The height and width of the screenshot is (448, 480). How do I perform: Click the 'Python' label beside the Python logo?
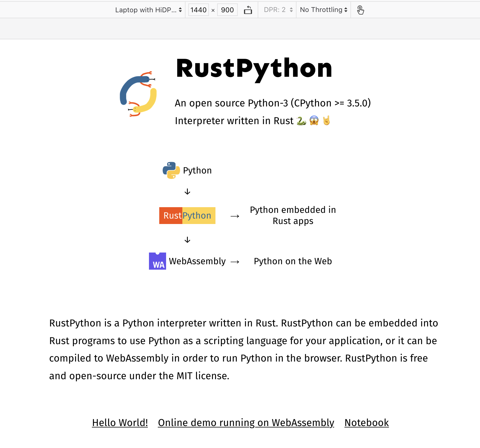pos(197,170)
